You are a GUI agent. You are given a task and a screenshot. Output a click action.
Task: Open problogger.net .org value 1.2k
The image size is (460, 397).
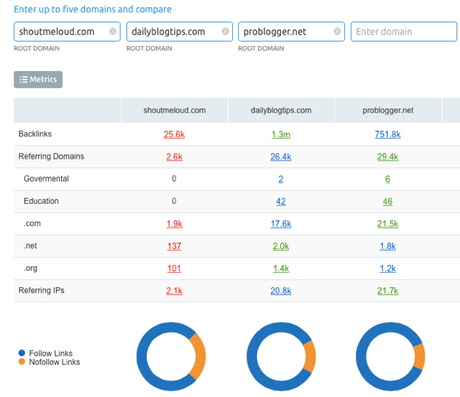point(388,268)
